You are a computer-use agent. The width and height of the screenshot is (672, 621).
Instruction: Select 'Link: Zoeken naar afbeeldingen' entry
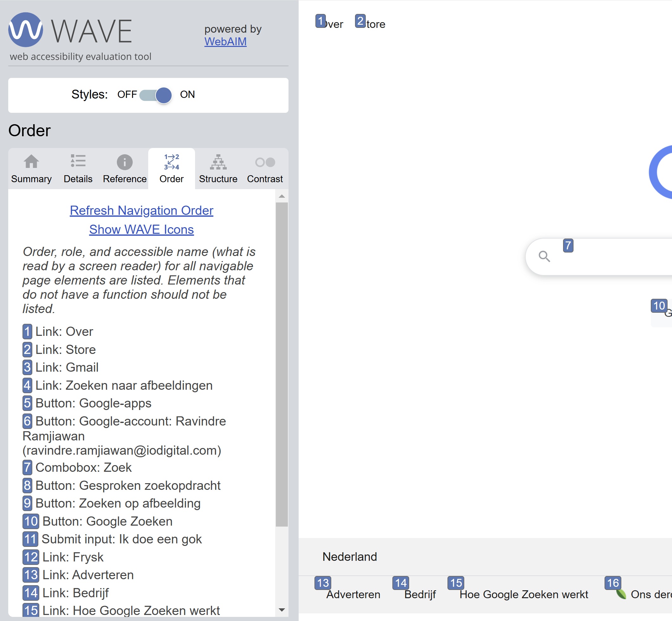tap(117, 386)
